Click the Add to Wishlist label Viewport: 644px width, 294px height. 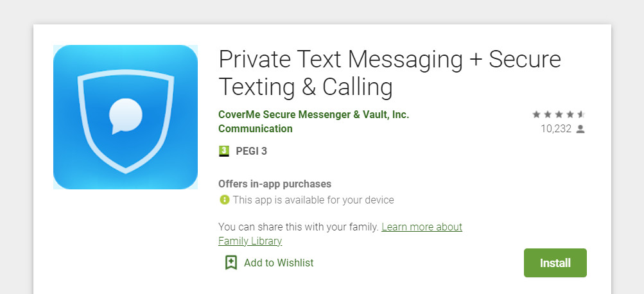tap(279, 263)
